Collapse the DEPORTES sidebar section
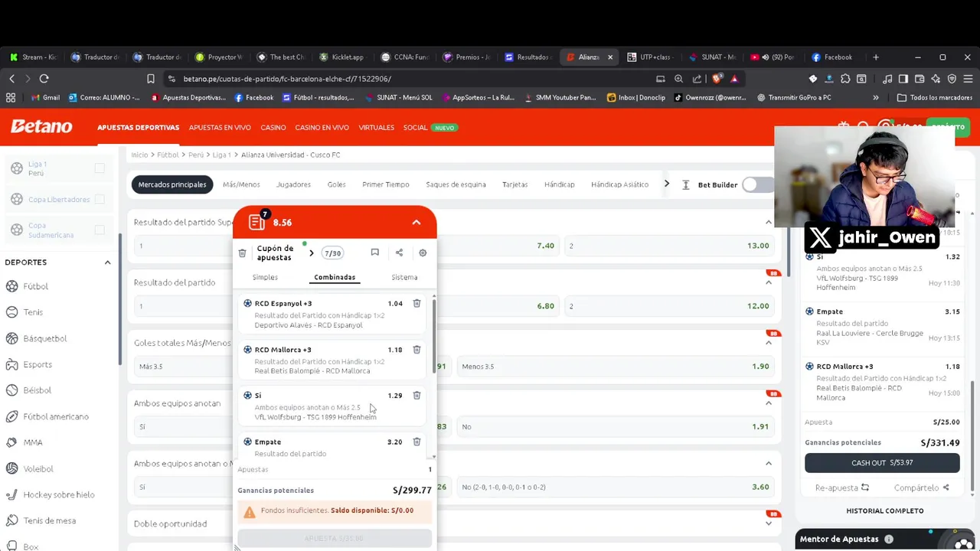Viewport: 980px width, 551px height. [107, 262]
